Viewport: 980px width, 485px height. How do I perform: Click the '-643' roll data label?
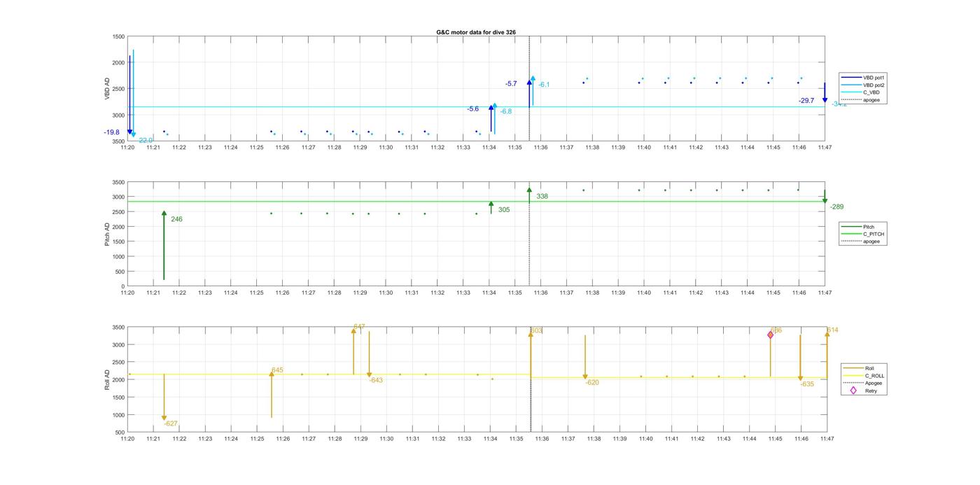coord(376,380)
